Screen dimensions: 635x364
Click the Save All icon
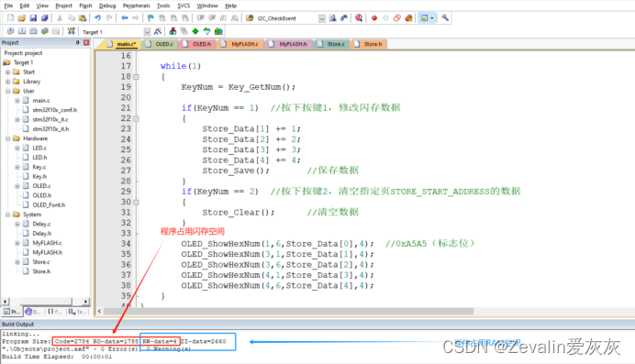pos(45,17)
